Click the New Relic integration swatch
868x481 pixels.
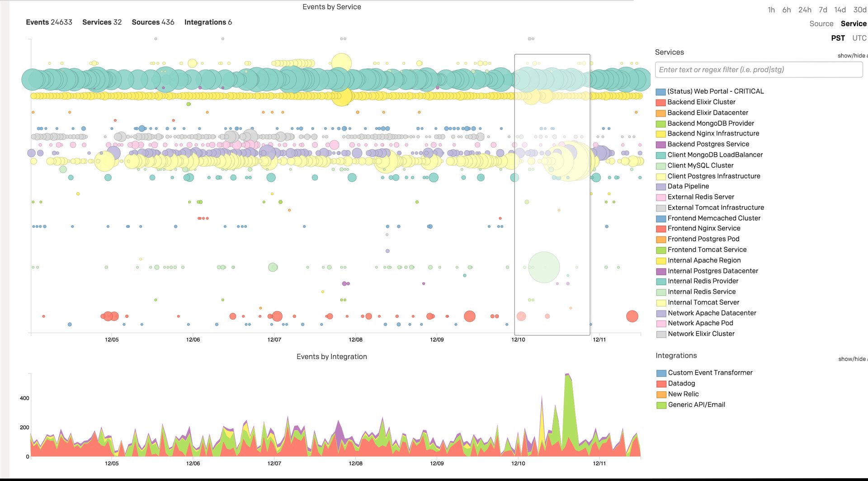pyautogui.click(x=661, y=395)
